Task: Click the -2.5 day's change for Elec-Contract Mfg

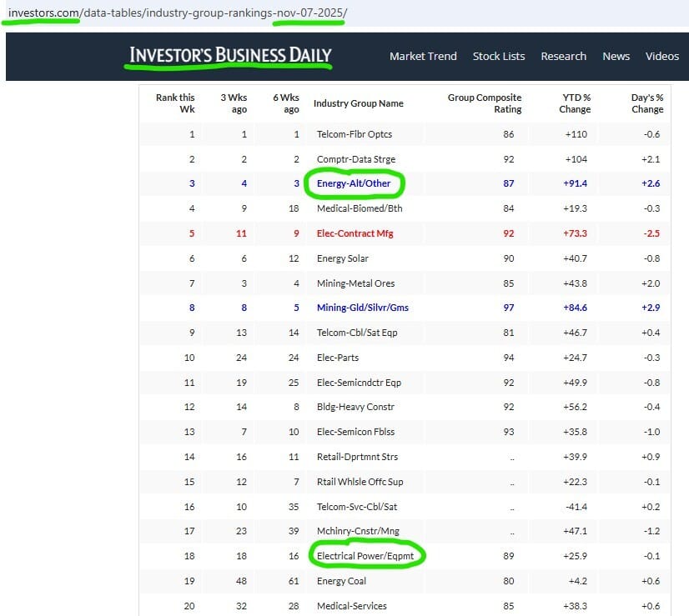Action: tap(651, 233)
